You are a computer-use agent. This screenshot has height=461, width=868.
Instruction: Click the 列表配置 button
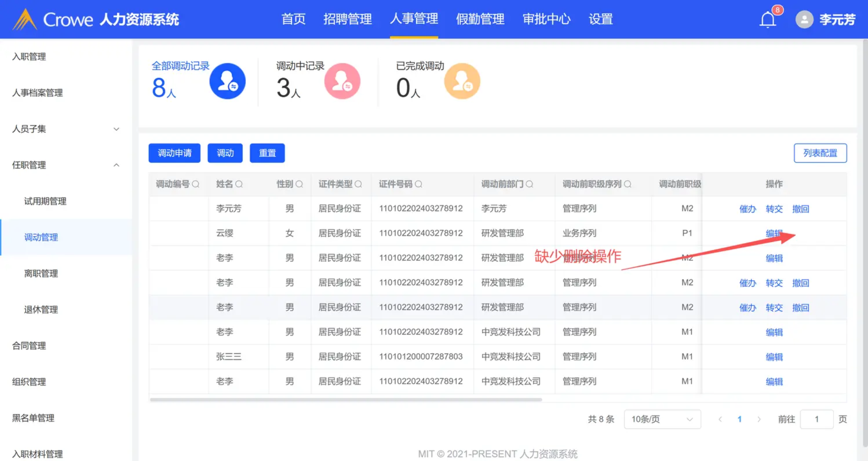pos(820,153)
